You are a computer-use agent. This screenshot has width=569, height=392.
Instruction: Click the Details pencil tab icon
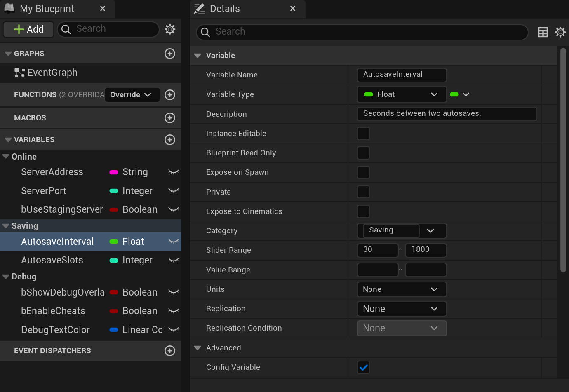click(200, 8)
